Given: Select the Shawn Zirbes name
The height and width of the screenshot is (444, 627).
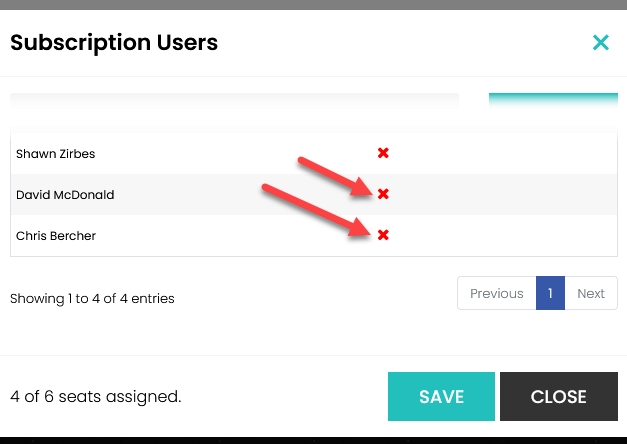Looking at the screenshot, I should (x=56, y=154).
